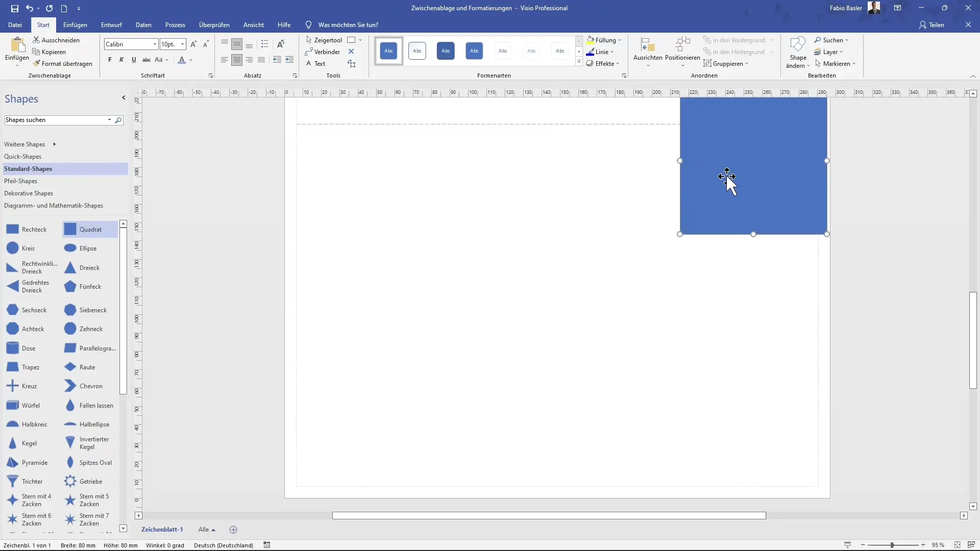This screenshot has width=980, height=551.
Task: Choose the Getriebe gear shape
Action: point(84,481)
